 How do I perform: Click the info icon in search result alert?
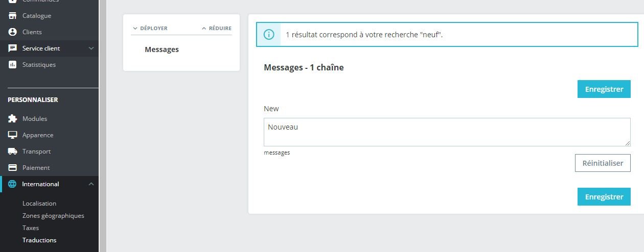tap(269, 35)
